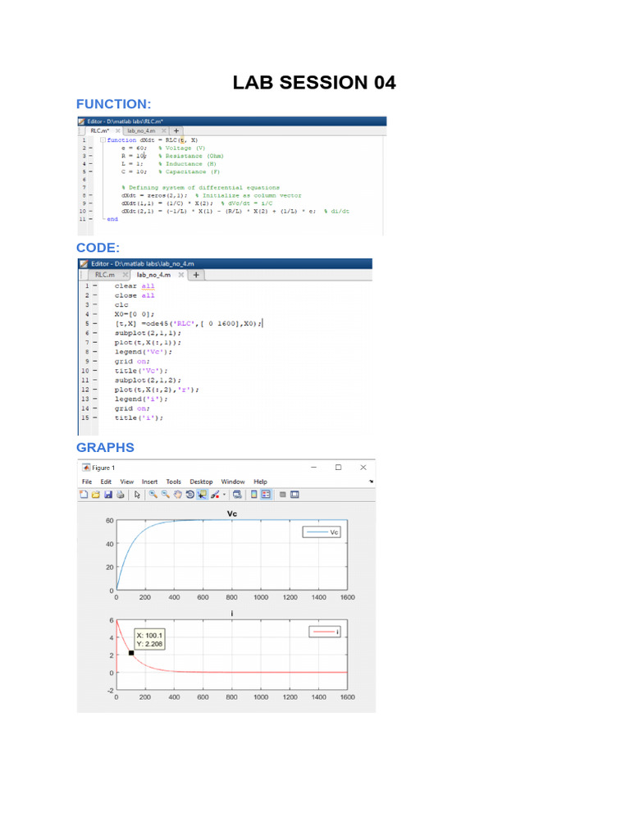Image resolution: width=630 pixels, height=840 pixels.
Task: Click the MATLAB logo icon in Figure 1 title
Action: 86,468
